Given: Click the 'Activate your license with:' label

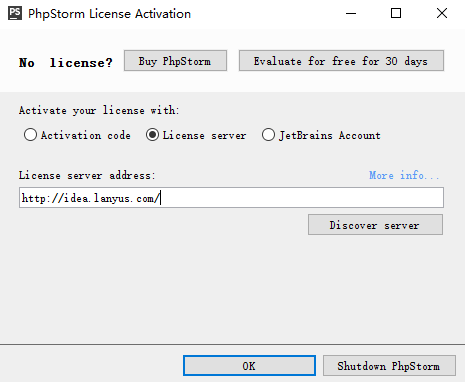Looking at the screenshot, I should coord(99,110).
